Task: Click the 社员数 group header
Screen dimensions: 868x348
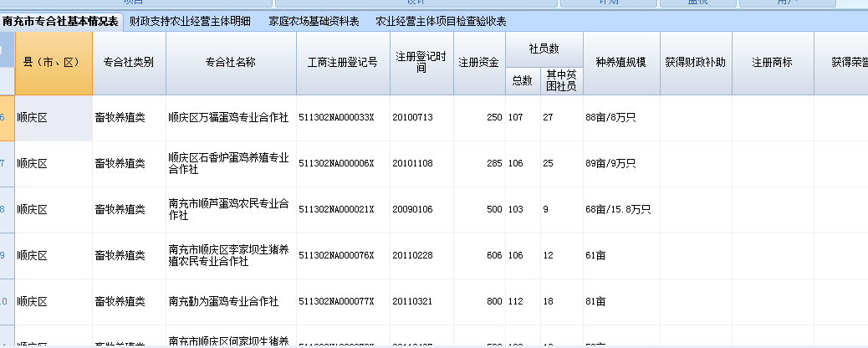Action: coord(544,49)
